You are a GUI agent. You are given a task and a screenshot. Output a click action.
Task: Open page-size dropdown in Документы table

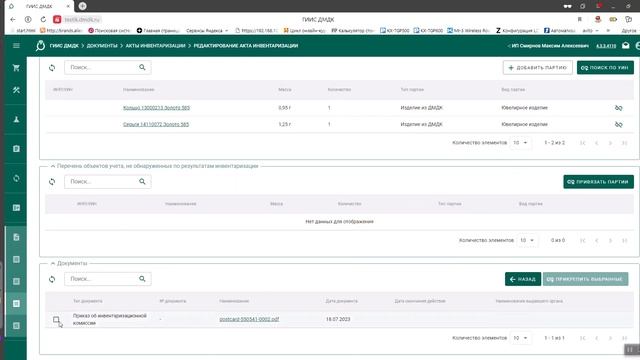(x=520, y=338)
